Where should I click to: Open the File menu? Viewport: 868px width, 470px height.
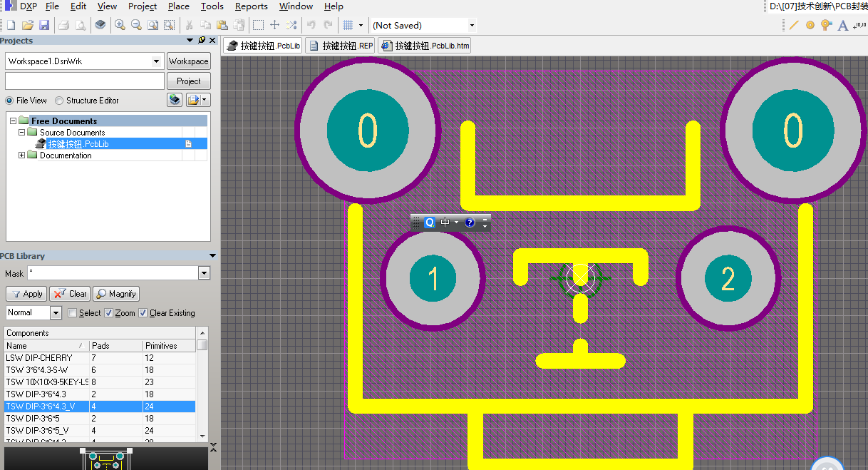(52, 6)
